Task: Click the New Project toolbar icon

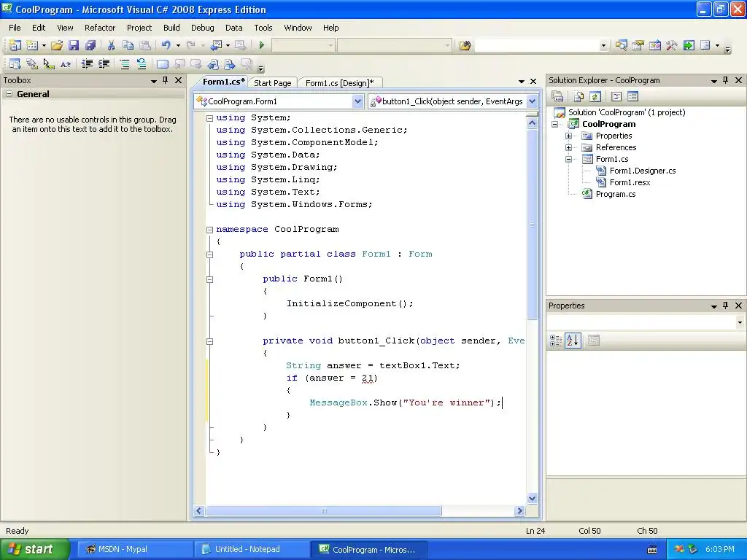Action: click(x=15, y=45)
